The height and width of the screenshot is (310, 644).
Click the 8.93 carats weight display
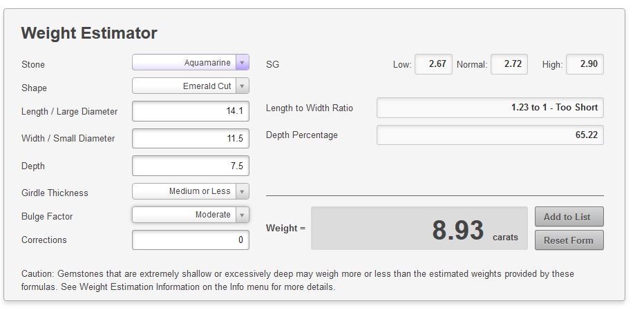pos(419,229)
